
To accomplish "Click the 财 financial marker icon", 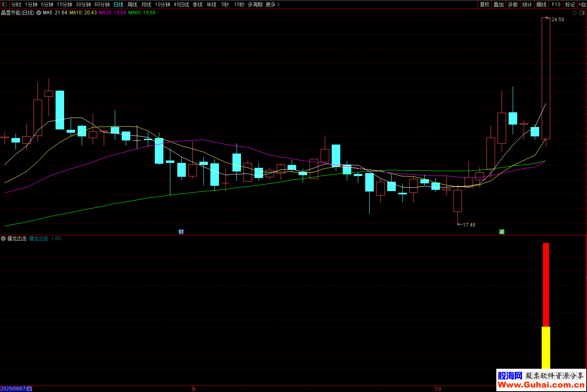I will 181,232.
